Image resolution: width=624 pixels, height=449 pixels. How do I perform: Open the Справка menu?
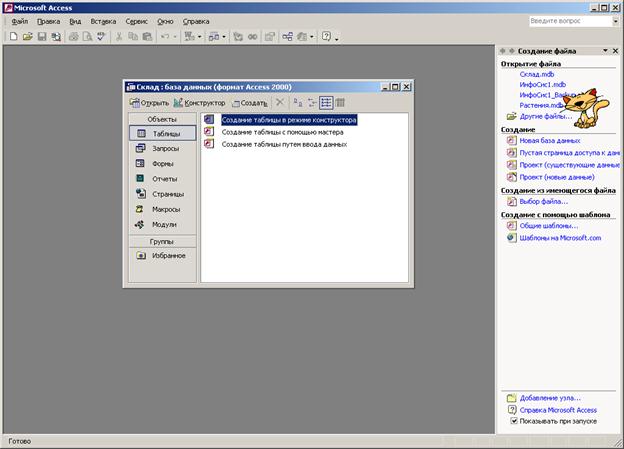196,21
